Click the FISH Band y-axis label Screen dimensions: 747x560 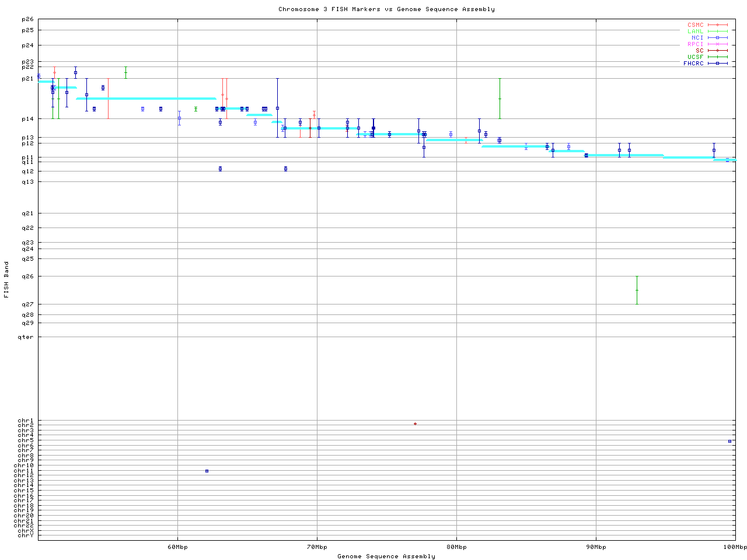coord(6,279)
